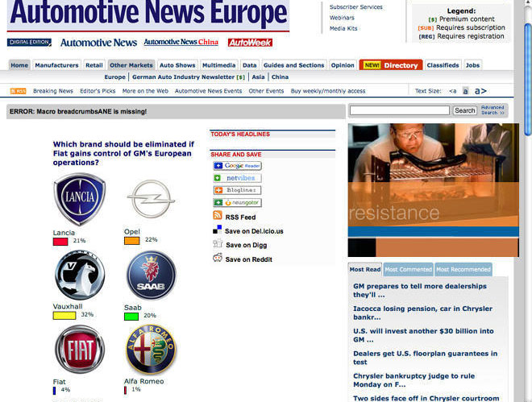Open Automotive News Events link
This screenshot has width=532, height=402.
click(208, 91)
